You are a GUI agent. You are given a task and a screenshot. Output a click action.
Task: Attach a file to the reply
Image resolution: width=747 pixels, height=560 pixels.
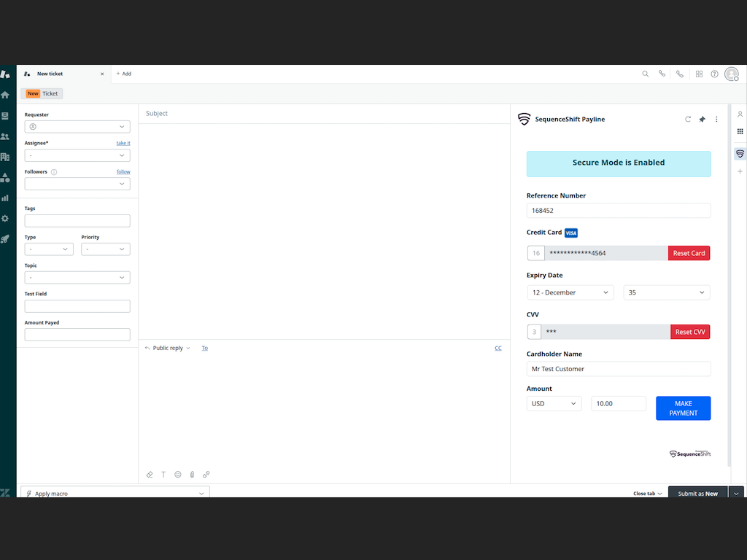point(192,475)
